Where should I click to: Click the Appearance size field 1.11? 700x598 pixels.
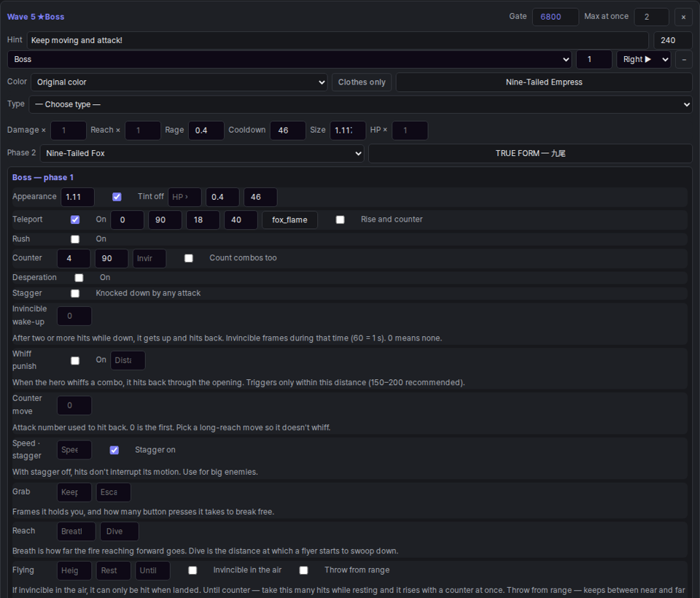click(77, 197)
